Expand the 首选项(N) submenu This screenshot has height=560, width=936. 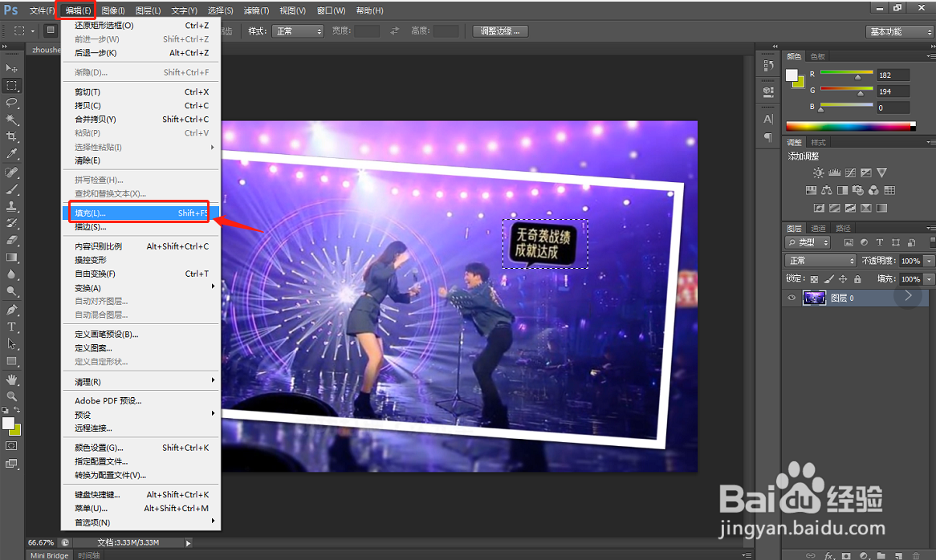point(140,522)
